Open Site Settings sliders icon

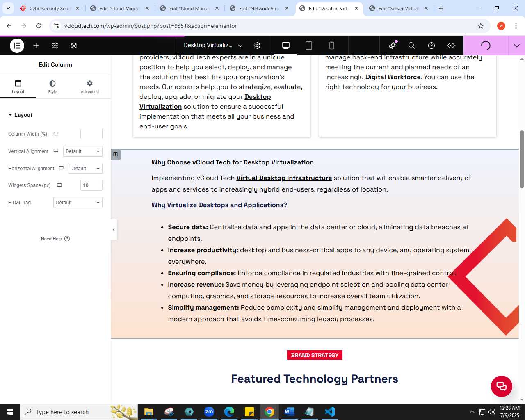click(x=55, y=46)
